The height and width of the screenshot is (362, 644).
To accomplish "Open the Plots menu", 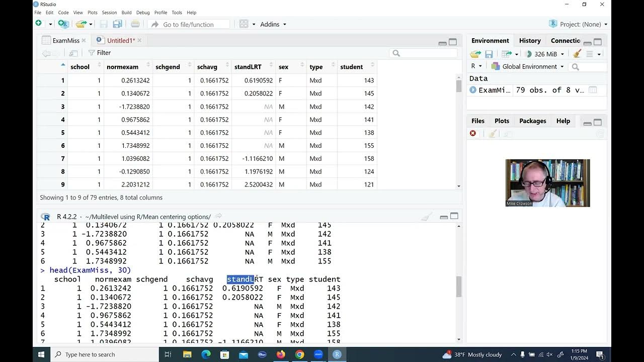I will tap(93, 13).
